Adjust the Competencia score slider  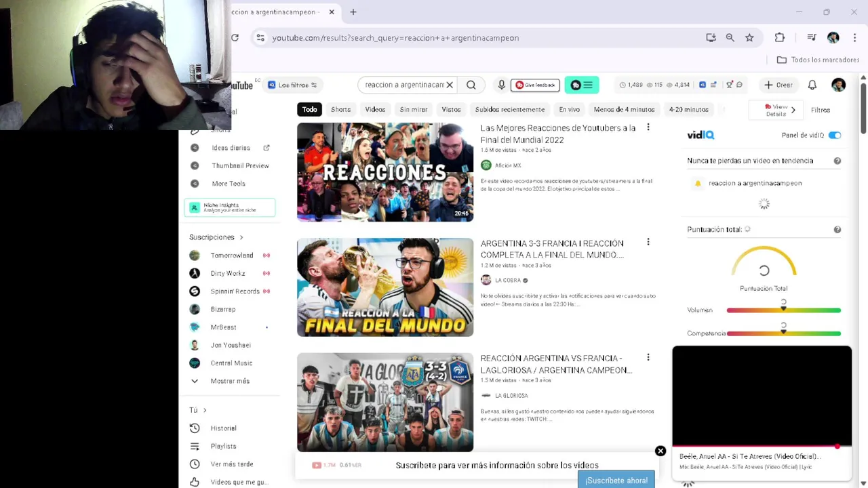783,333
